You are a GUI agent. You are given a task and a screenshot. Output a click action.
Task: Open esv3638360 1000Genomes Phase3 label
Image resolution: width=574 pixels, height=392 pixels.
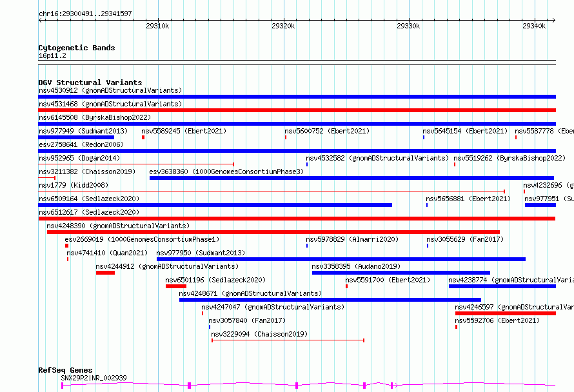226,171
